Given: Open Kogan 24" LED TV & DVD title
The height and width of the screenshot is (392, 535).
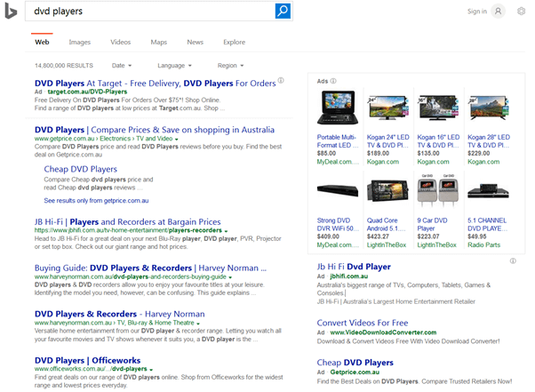Looking at the screenshot, I should 388,141.
